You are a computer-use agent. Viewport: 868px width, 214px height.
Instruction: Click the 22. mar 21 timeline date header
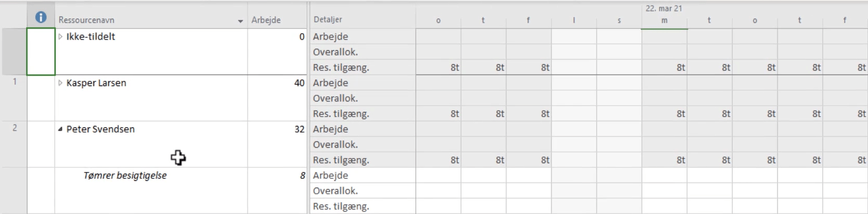(x=664, y=8)
